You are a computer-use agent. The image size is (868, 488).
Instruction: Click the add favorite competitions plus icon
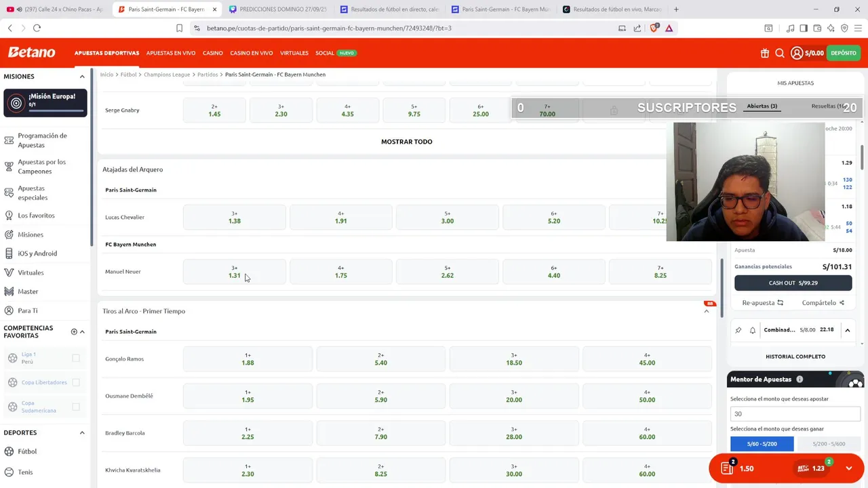(74, 331)
